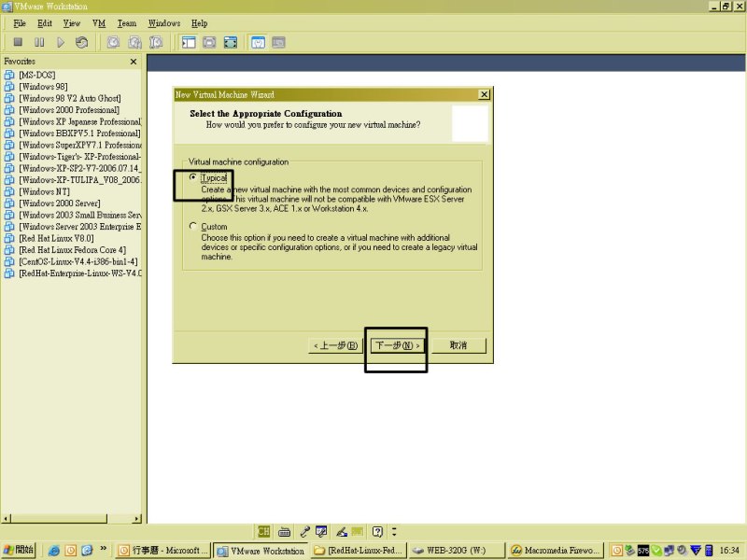Image resolution: width=747 pixels, height=560 pixels.
Task: Click the Quick Switch toolbar icon
Action: [231, 42]
